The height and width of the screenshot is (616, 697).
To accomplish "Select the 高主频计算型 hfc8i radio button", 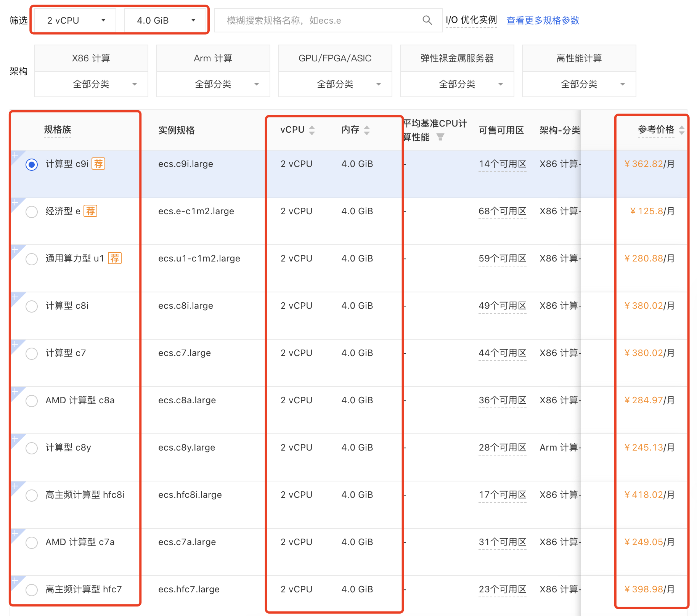I will pyautogui.click(x=32, y=496).
